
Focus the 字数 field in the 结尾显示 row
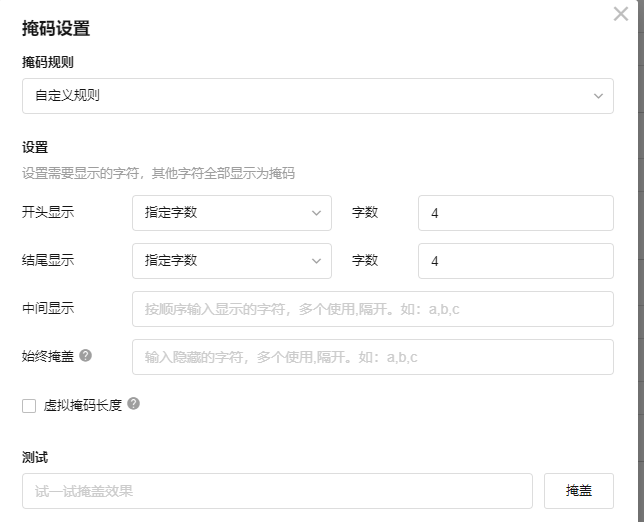pos(515,261)
